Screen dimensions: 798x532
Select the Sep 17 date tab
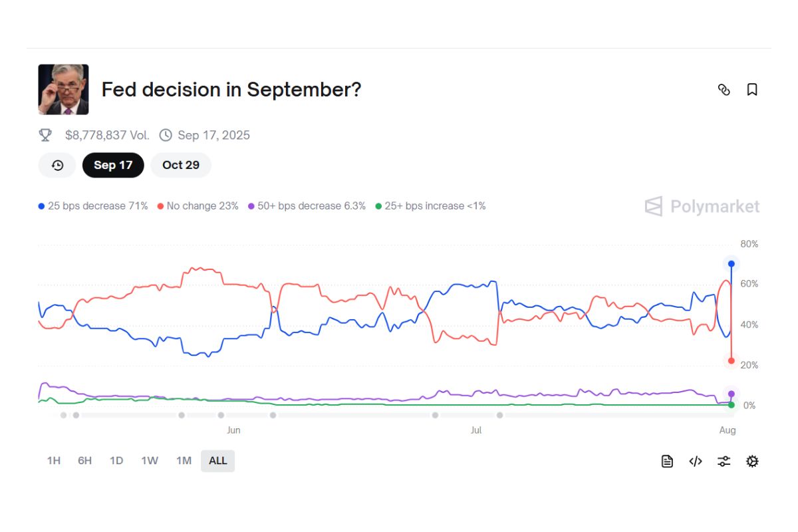[113, 165]
